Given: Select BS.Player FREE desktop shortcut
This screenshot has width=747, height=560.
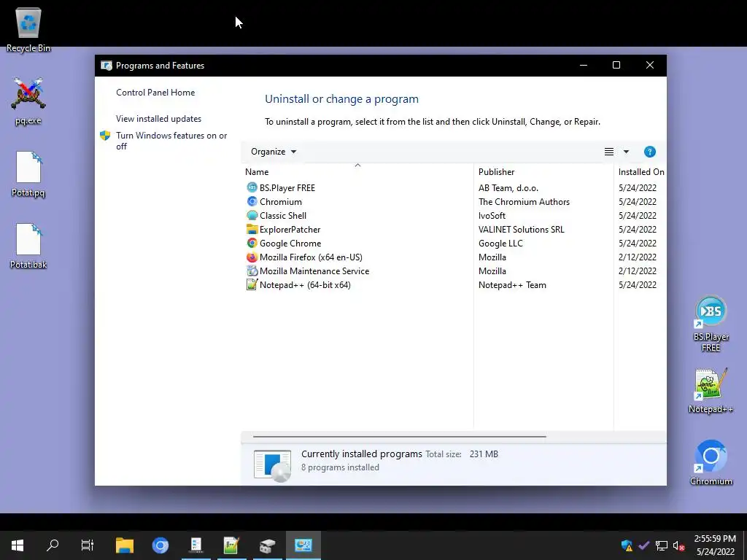Looking at the screenshot, I should click(711, 324).
